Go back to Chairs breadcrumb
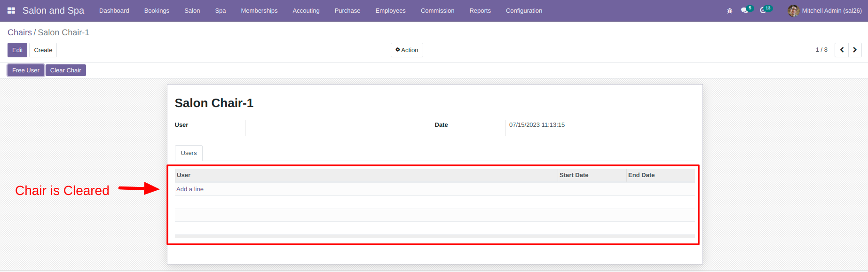The image size is (868, 272). pyautogui.click(x=20, y=32)
